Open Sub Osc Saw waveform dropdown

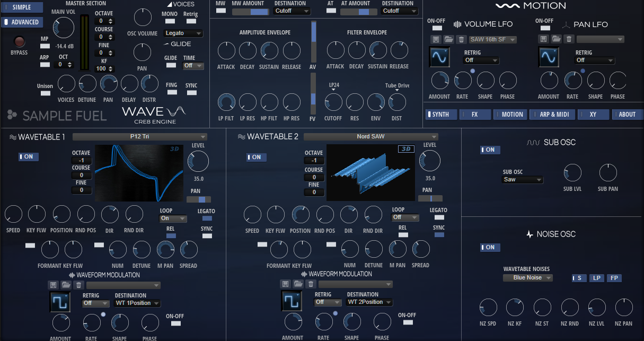pos(523,179)
